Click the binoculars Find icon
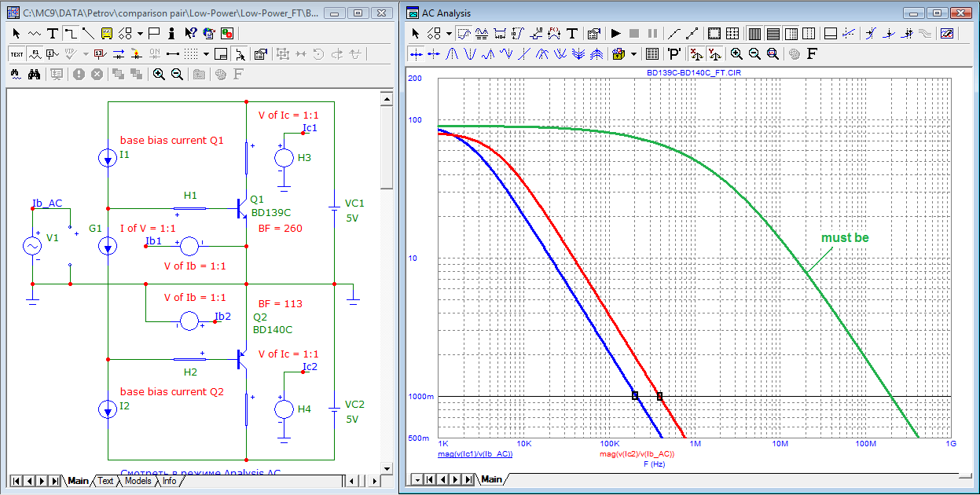 35,74
